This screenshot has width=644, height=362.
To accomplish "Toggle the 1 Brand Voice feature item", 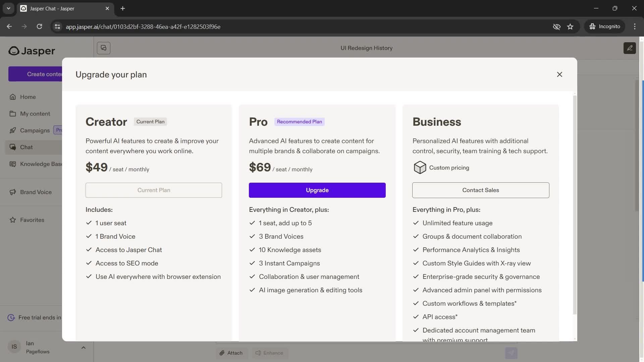I will [115, 236].
